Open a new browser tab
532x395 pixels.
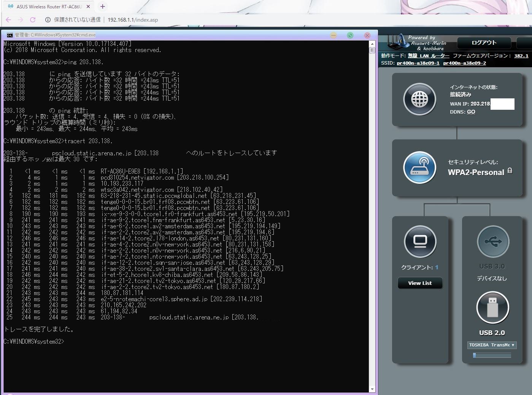point(103,6)
